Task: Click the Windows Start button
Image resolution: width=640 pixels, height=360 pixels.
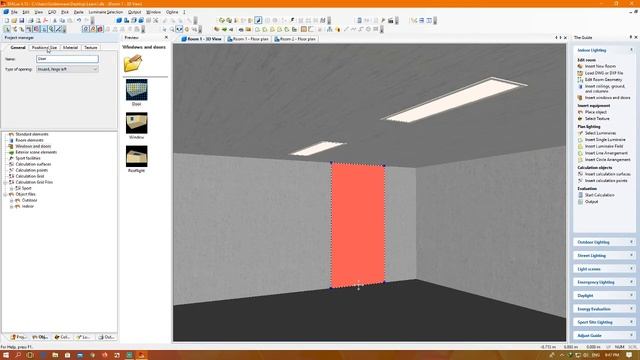Action: (x=6, y=355)
